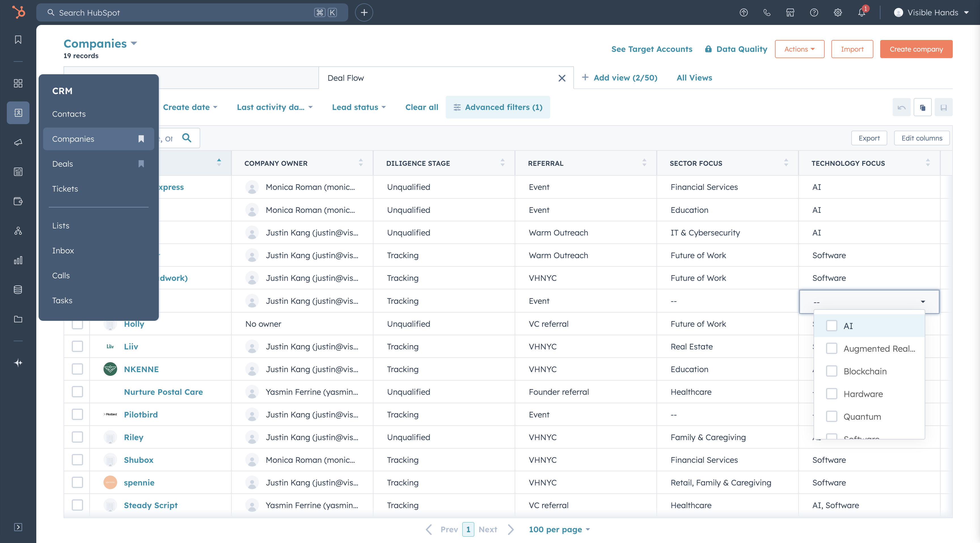Click the HubSpot sprocket logo

coord(18,12)
